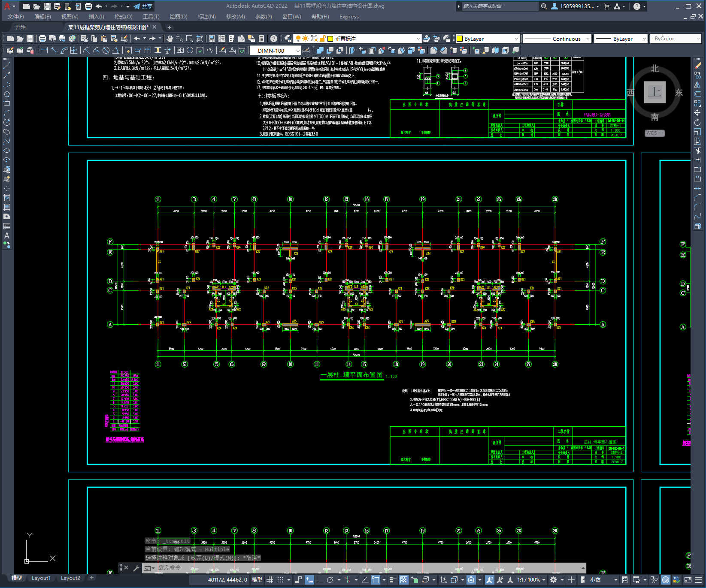This screenshot has height=588, width=706.
Task: Open the yellow ByLayer color control
Action: (x=488, y=39)
